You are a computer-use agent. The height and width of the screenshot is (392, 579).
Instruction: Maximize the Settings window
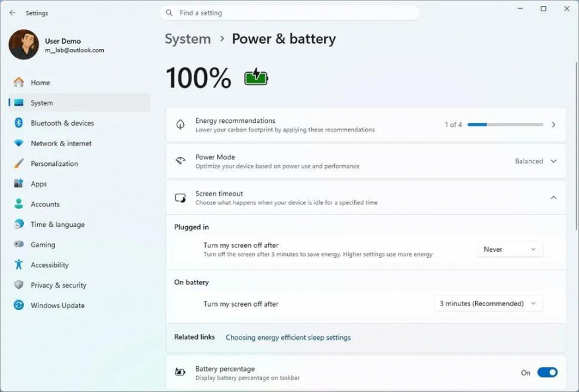pos(543,9)
